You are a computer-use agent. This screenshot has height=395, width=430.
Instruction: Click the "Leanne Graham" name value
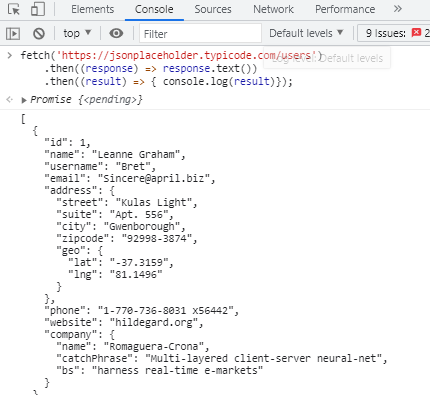136,154
